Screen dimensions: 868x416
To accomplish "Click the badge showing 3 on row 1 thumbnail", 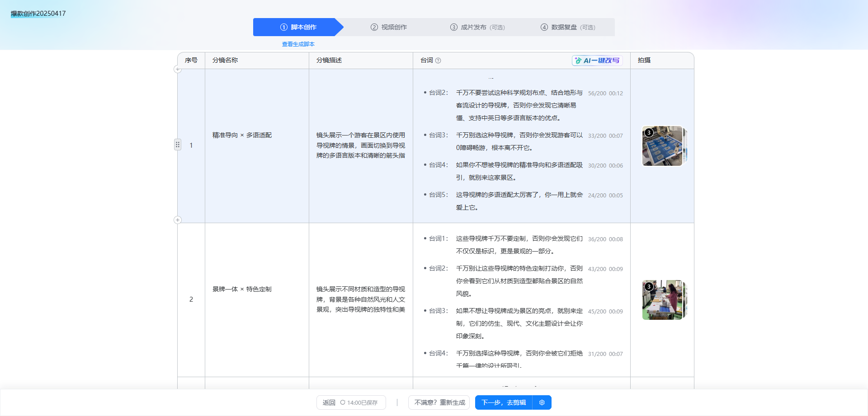I will coord(648,132).
